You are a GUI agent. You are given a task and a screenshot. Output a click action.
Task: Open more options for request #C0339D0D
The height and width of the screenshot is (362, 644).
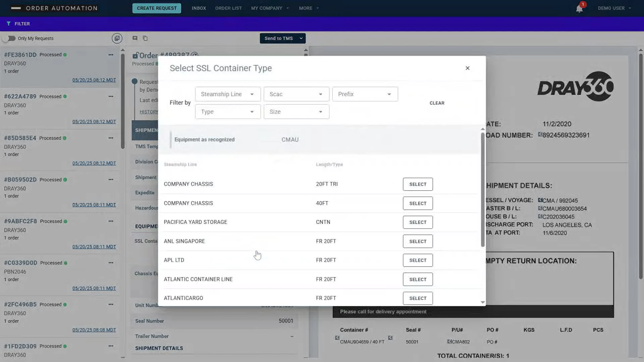click(x=111, y=263)
